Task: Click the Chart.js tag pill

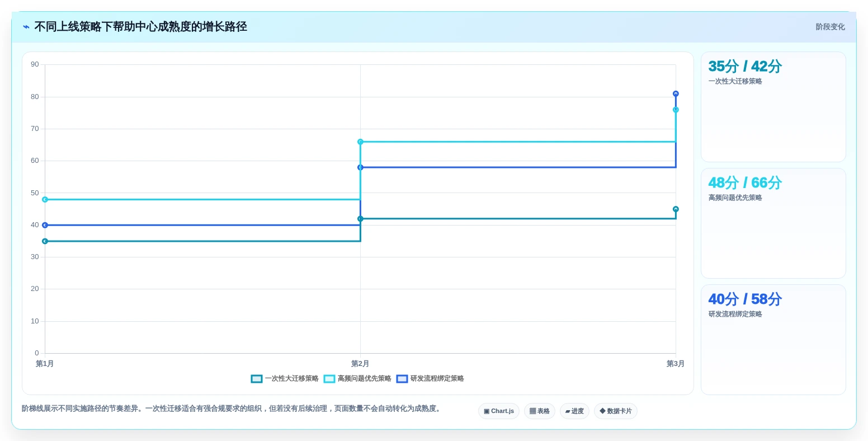Action: 499,411
